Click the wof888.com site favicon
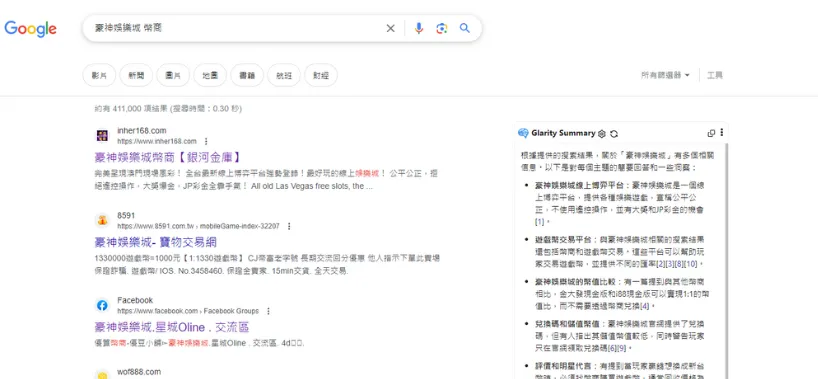This screenshot has width=818, height=379. pos(102,375)
